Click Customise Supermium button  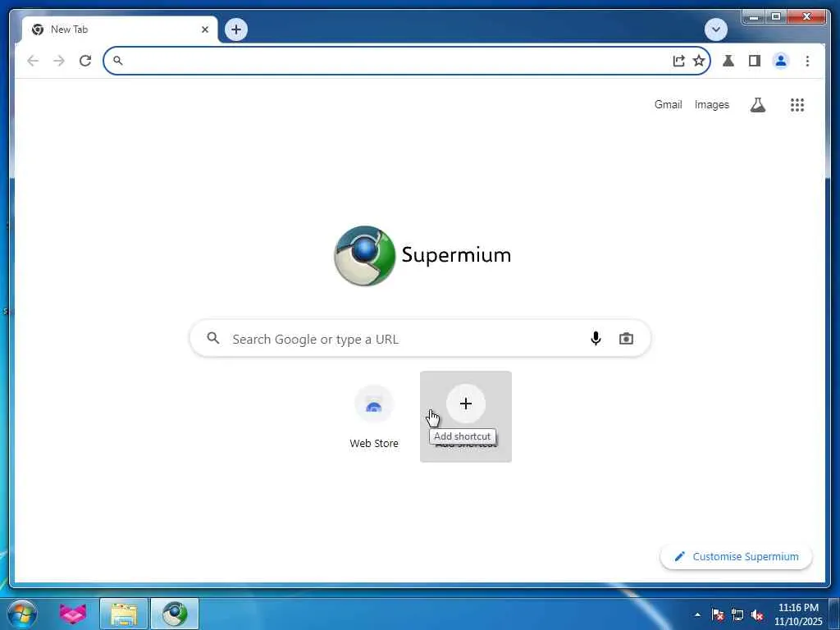pos(736,557)
